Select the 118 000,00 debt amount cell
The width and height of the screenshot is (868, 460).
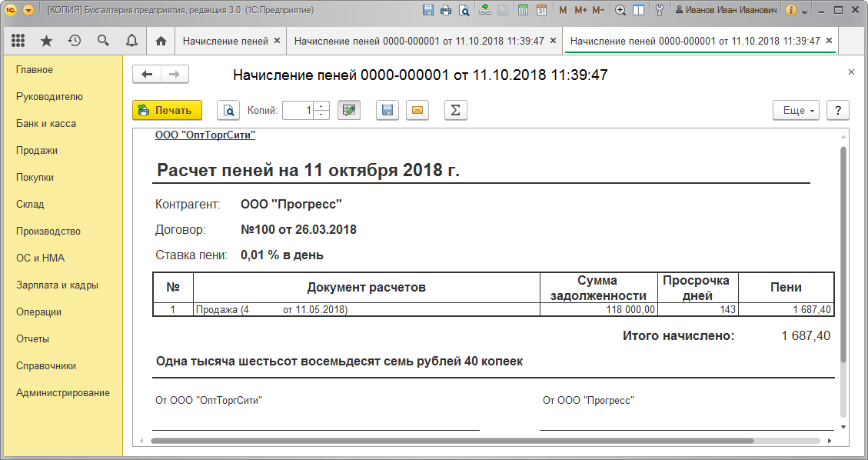(598, 309)
